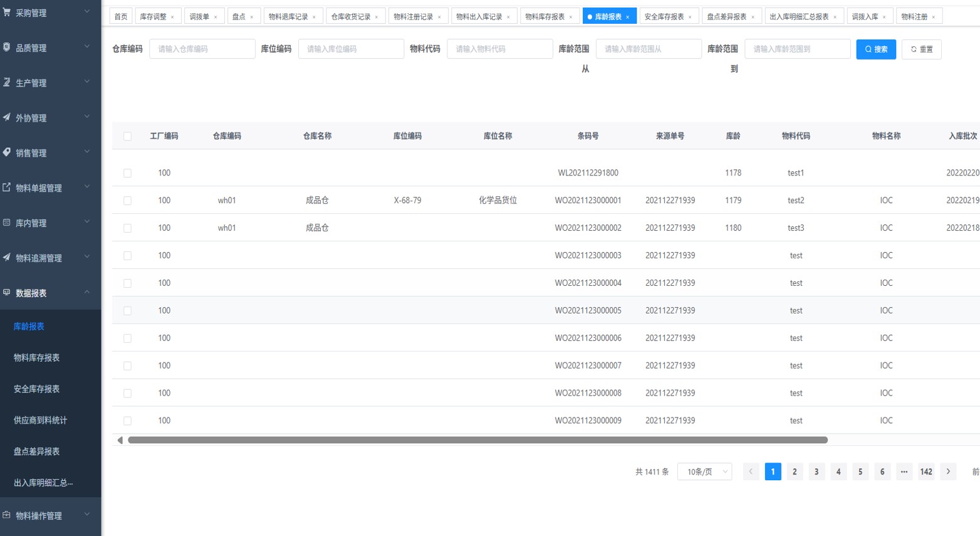Viewport: 980px width, 536px height.
Task: Open 安全库存报表 in the sidebar submenu
Action: pyautogui.click(x=37, y=389)
